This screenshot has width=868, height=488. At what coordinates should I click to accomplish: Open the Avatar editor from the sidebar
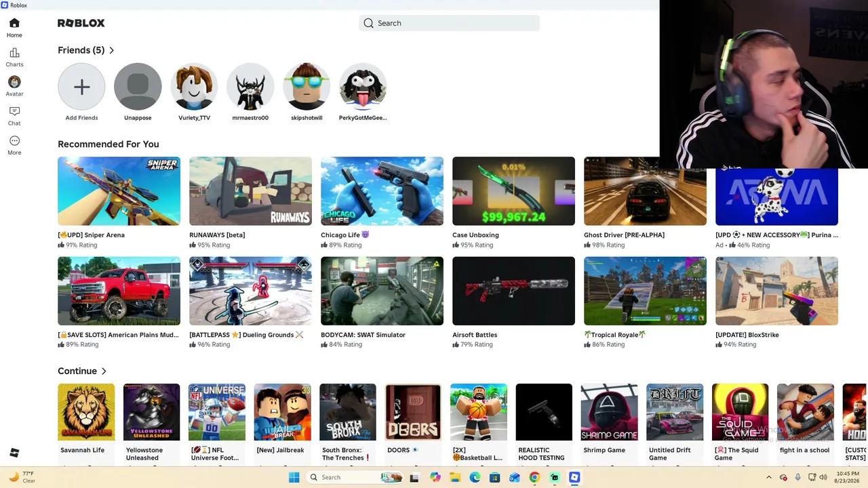click(x=14, y=86)
